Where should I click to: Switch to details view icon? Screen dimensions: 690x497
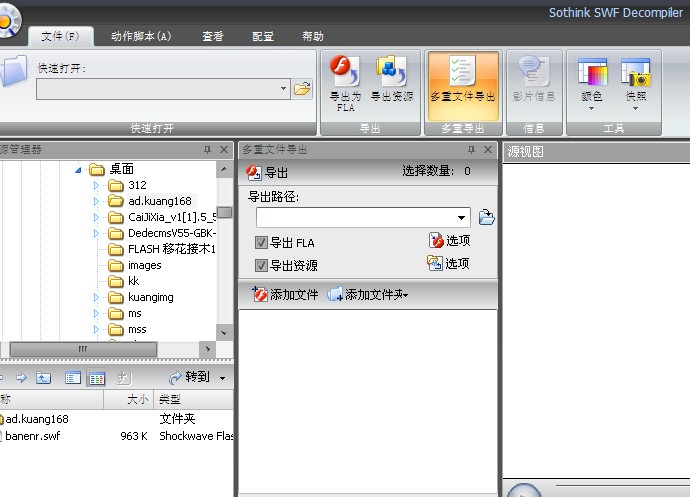pos(96,378)
